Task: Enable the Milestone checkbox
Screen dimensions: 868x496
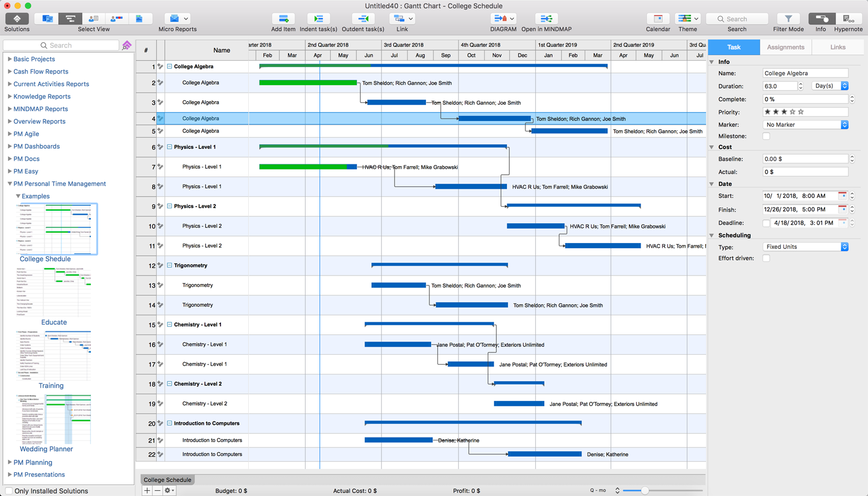Action: [x=766, y=137]
